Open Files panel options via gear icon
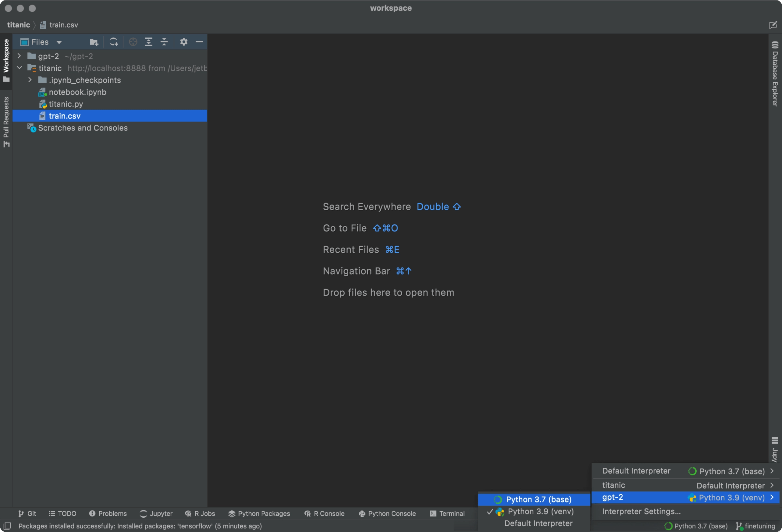 pyautogui.click(x=184, y=42)
